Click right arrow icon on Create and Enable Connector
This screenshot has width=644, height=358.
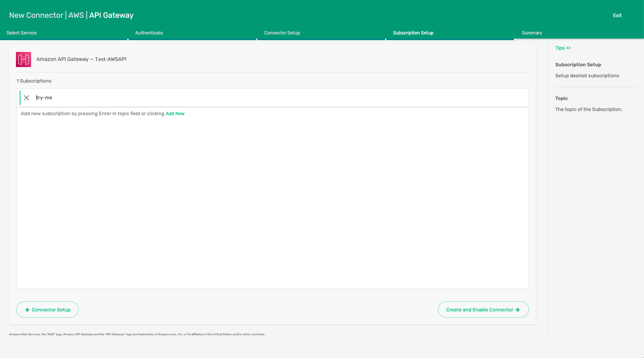pyautogui.click(x=517, y=310)
